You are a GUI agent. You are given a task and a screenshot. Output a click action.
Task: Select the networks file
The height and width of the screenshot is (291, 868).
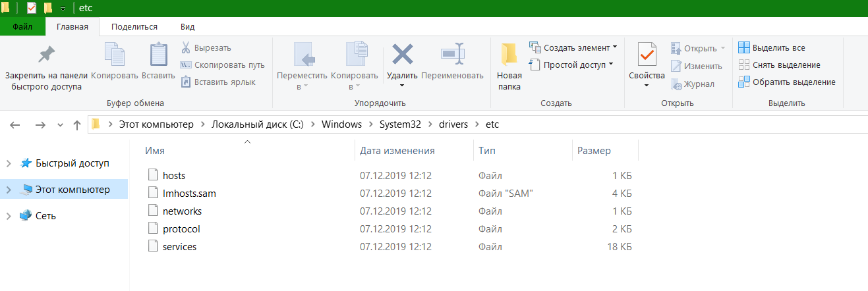(x=182, y=211)
